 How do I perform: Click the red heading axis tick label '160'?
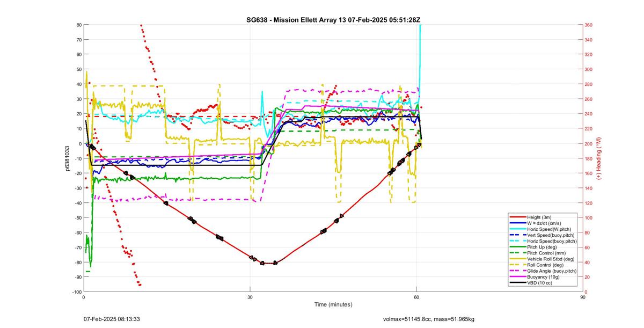(589, 173)
